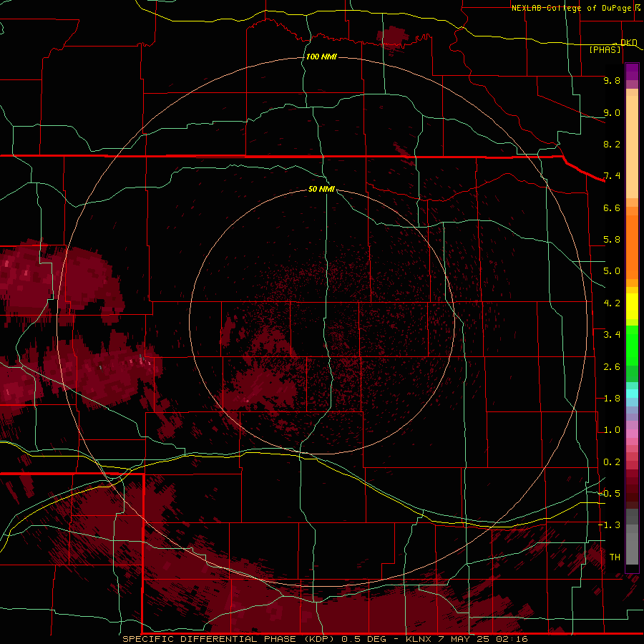The image size is (644, 644).
Task: Click the DKD label above the color bar
Action: click(x=628, y=42)
